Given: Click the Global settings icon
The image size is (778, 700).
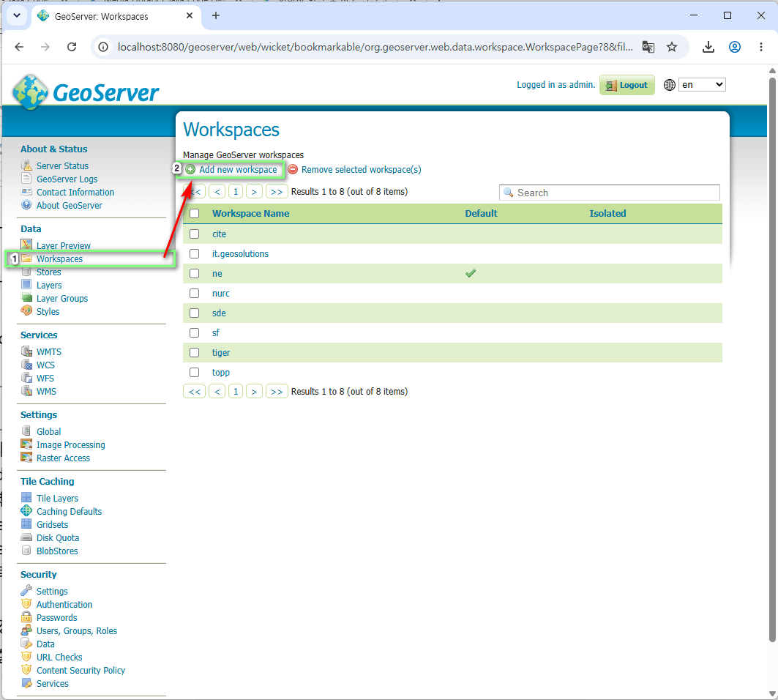Looking at the screenshot, I should (26, 431).
